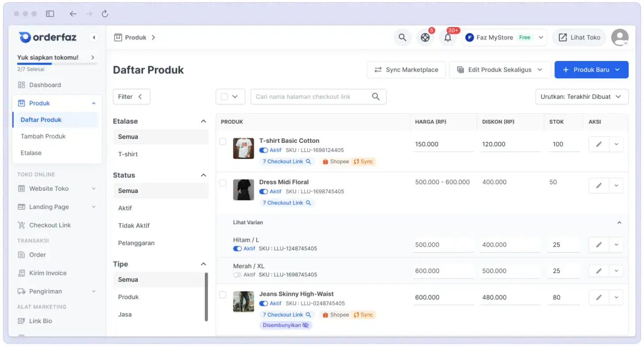This screenshot has width=644, height=348.
Task: Click the help lifebuoy icon with badge
Action: coord(425,38)
